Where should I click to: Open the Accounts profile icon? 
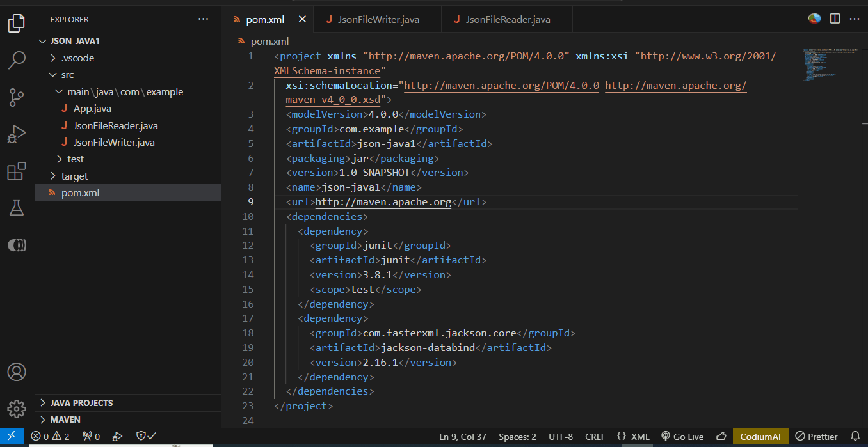coord(17,372)
